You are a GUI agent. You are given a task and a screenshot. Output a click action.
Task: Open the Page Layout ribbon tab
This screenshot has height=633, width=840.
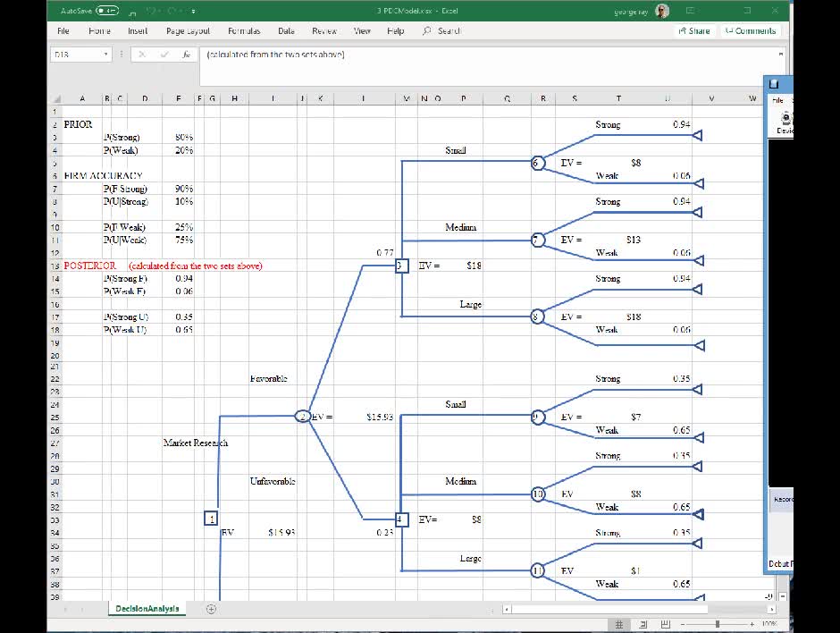(188, 30)
